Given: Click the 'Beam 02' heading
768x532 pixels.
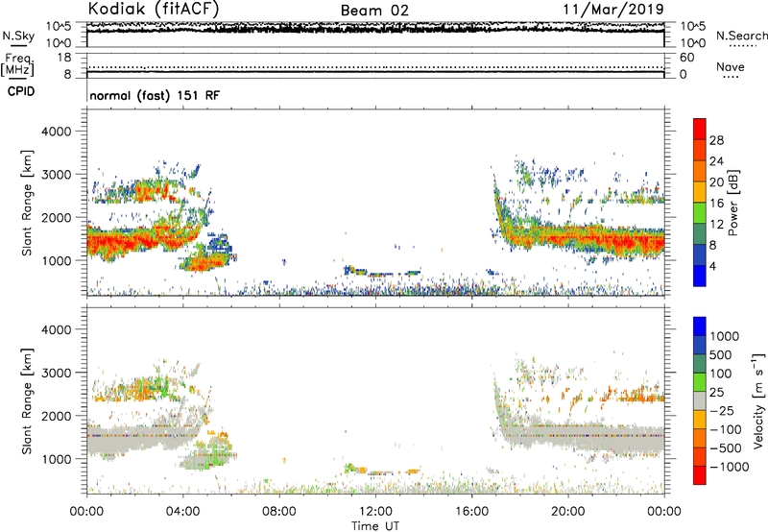Looking at the screenshot, I should pyautogui.click(x=374, y=11).
